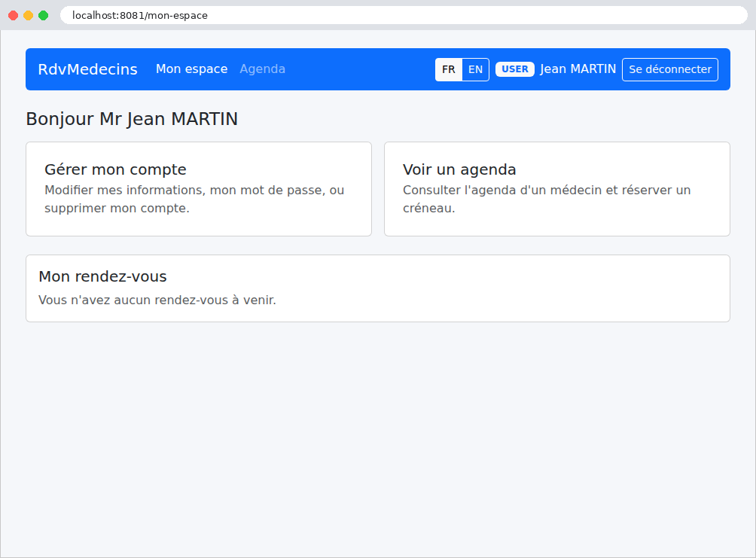Switch language to FR
This screenshot has width=756, height=558.
[448, 69]
